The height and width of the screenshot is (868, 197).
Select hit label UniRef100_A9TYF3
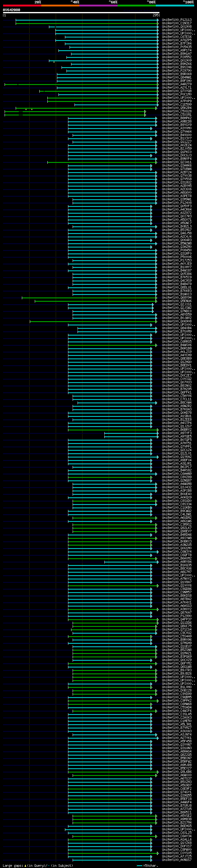coord(177,433)
